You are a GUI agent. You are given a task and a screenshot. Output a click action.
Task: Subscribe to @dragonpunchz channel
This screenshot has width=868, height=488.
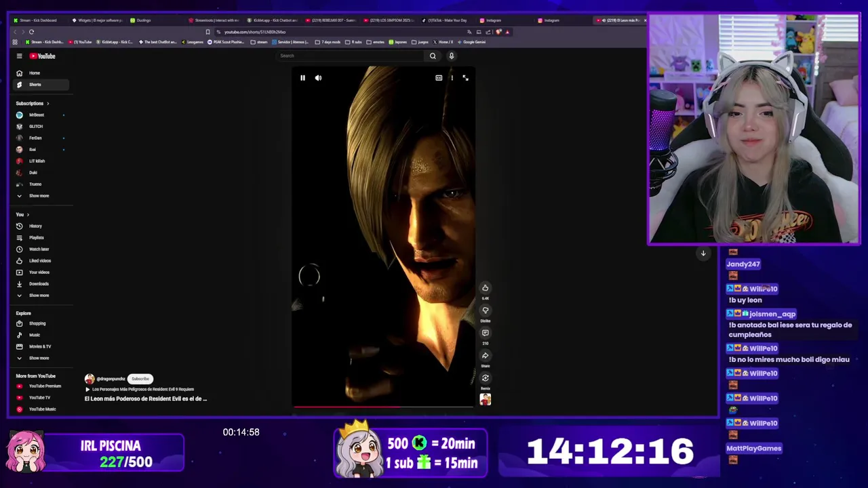point(140,379)
